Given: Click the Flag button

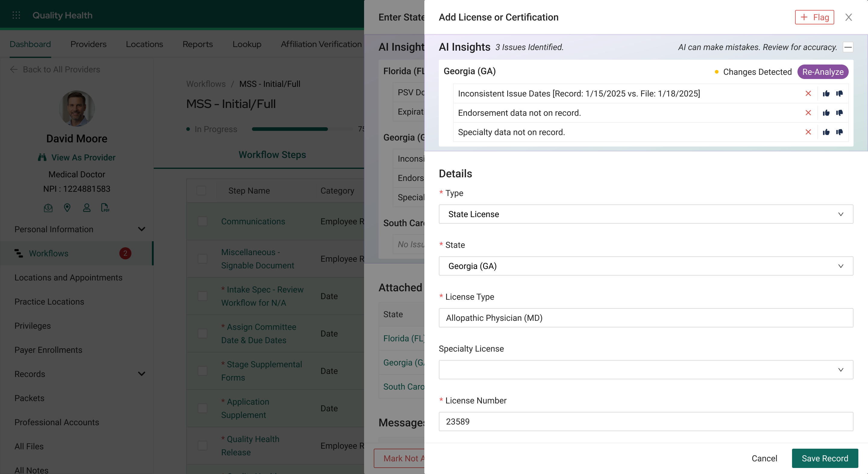Looking at the screenshot, I should 814,17.
